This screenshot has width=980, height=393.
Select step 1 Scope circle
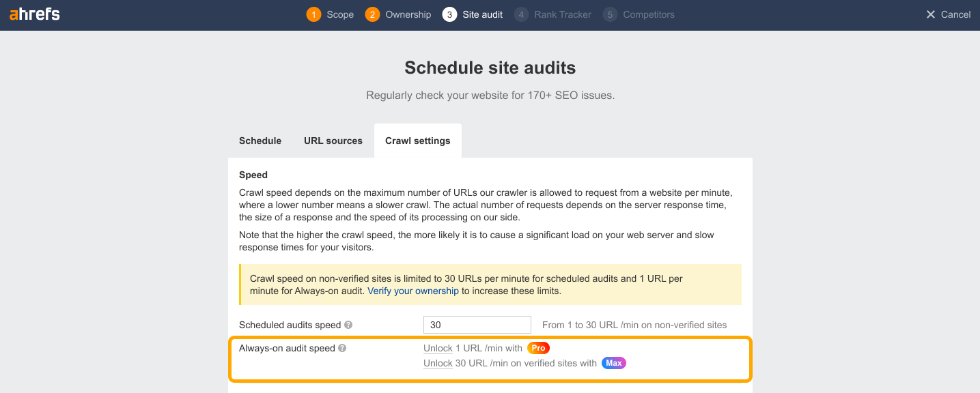[x=313, y=14]
